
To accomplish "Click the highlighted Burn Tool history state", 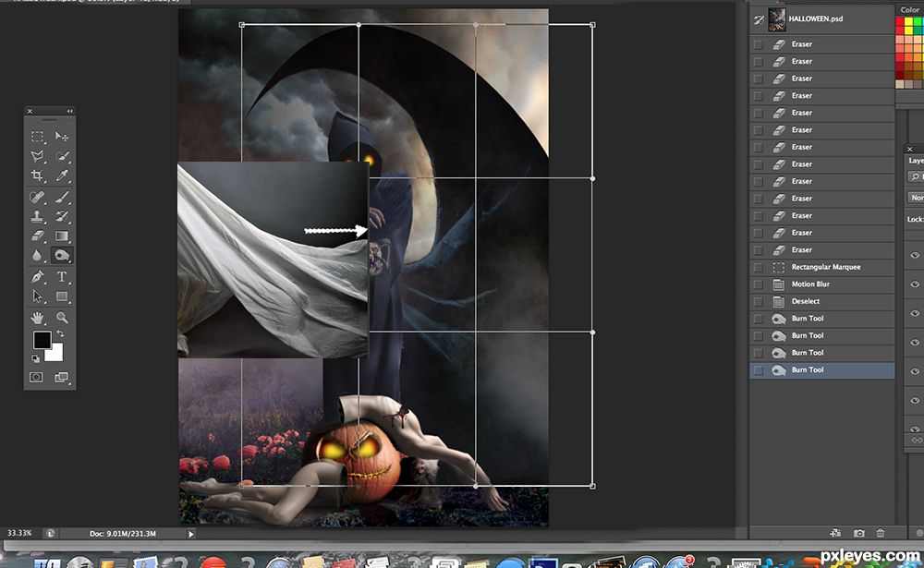I will [x=821, y=370].
